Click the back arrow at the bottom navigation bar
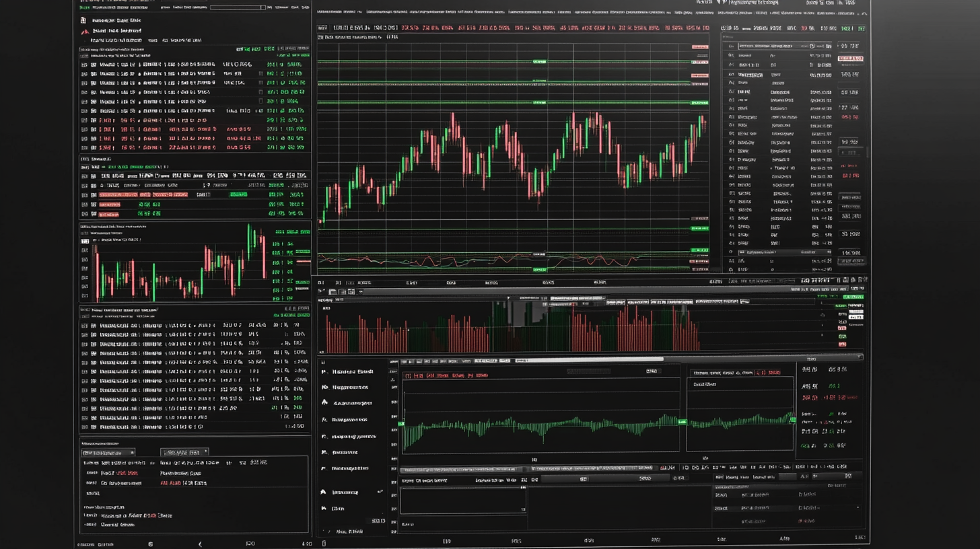980x549 pixels. pos(199,542)
